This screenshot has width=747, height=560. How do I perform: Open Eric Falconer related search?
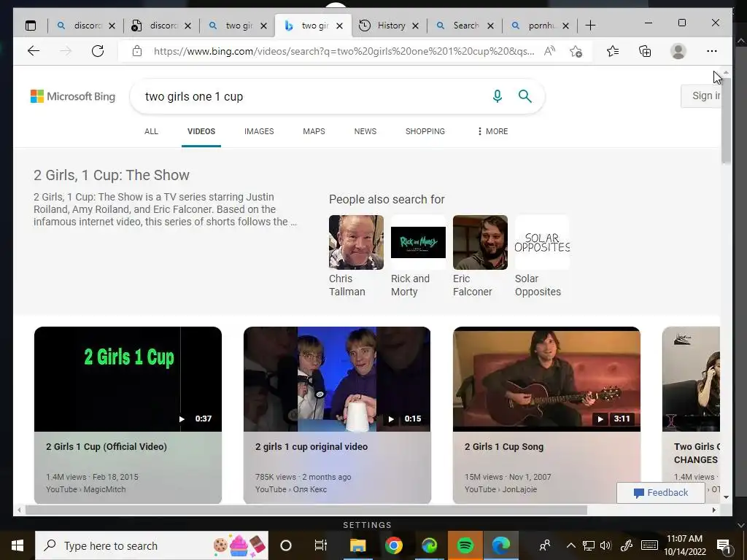480,256
